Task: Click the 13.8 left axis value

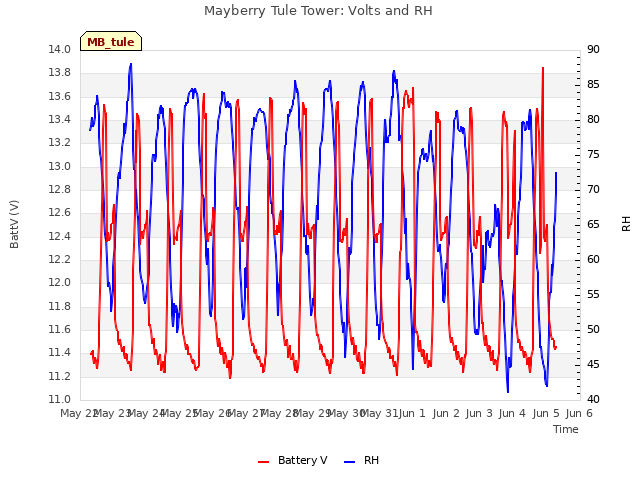Action: click(60, 73)
